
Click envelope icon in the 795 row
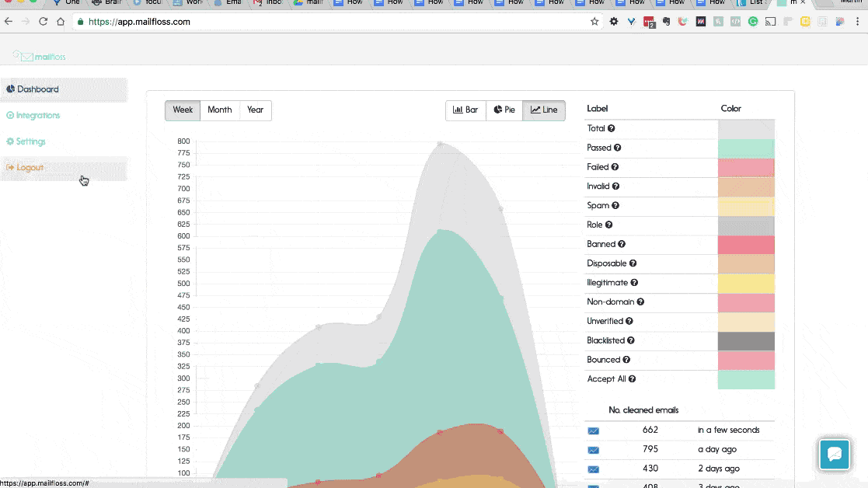[594, 450]
